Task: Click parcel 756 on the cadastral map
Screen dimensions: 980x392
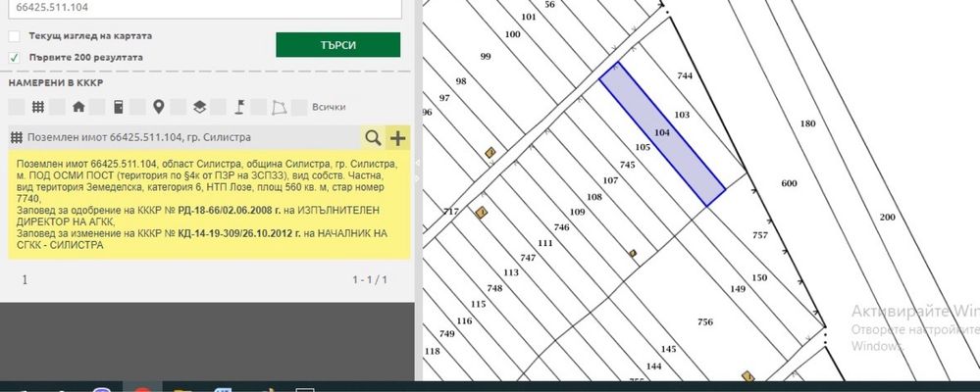Action: (x=705, y=322)
